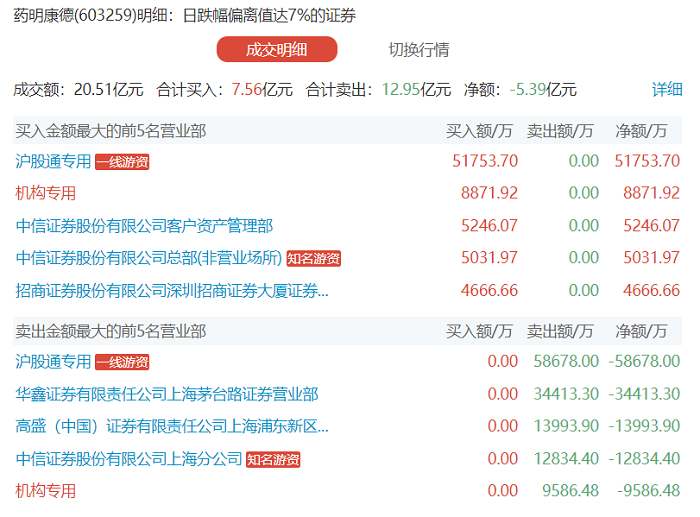
Task: Click net value -12834.40
Action: [x=644, y=459]
